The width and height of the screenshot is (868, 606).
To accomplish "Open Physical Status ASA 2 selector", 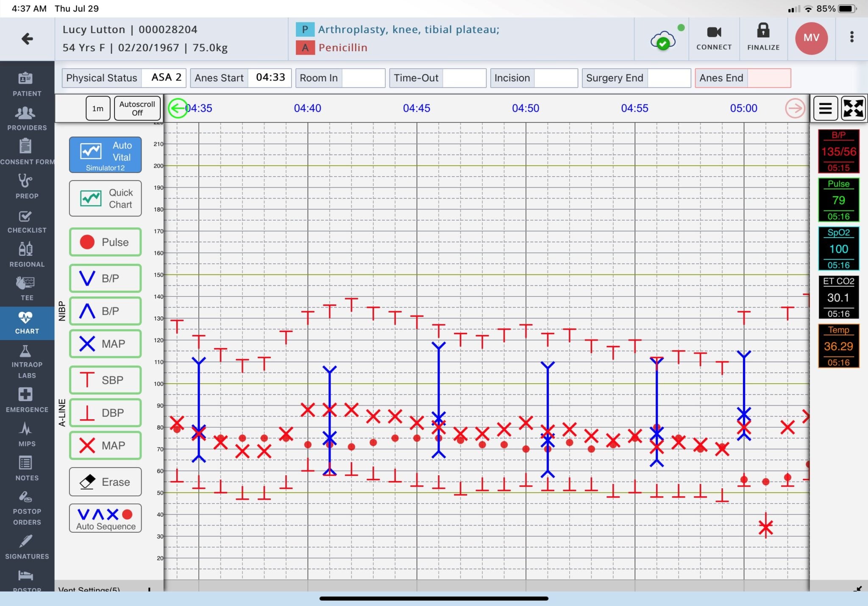I will coord(124,78).
